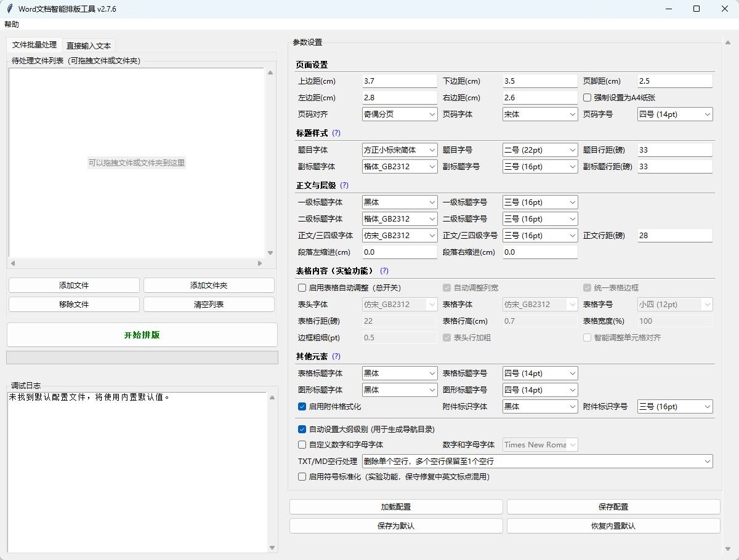
Task: Click down arrow of file list scrollbar
Action: click(270, 252)
